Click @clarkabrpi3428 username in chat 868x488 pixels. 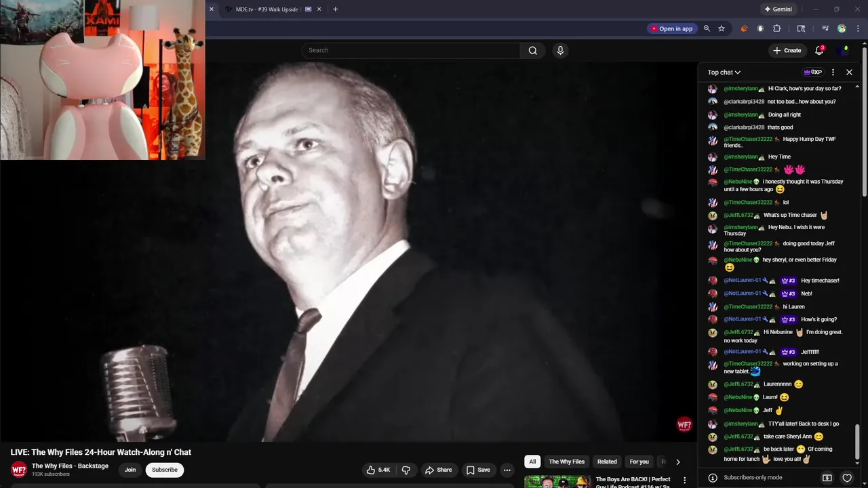pos(744,102)
